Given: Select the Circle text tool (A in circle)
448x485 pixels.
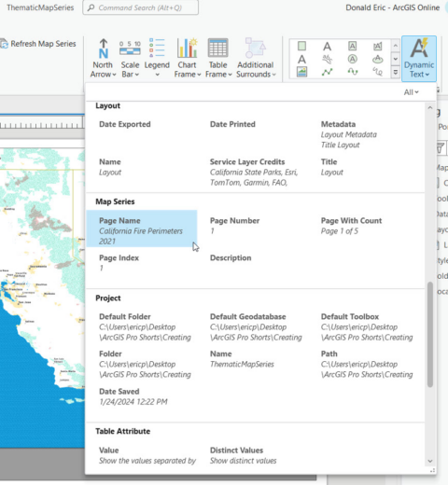Looking at the screenshot, I should pos(352,59).
